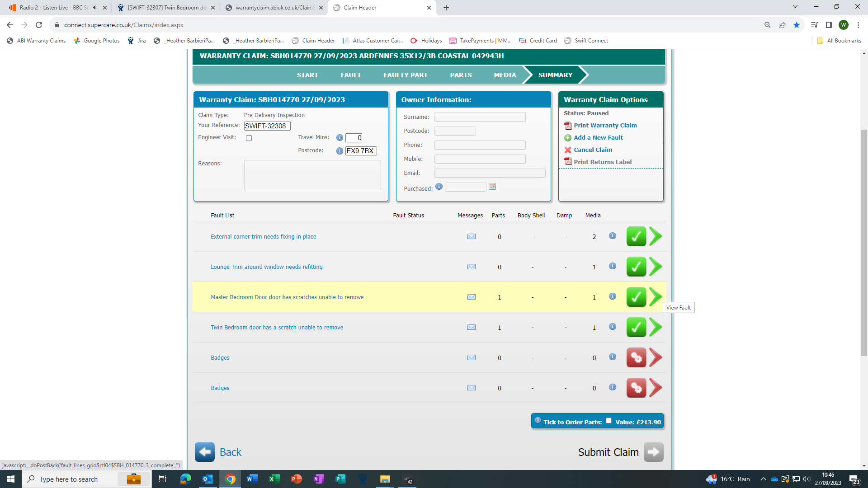Screen dimensions: 868x488
Task: Tick the Engineer Visit checkbox
Action: point(249,138)
